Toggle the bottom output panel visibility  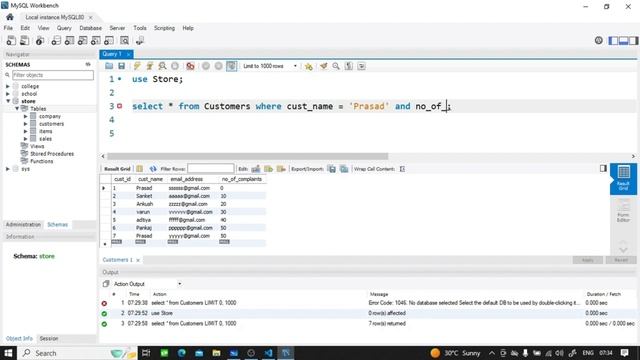(623, 40)
